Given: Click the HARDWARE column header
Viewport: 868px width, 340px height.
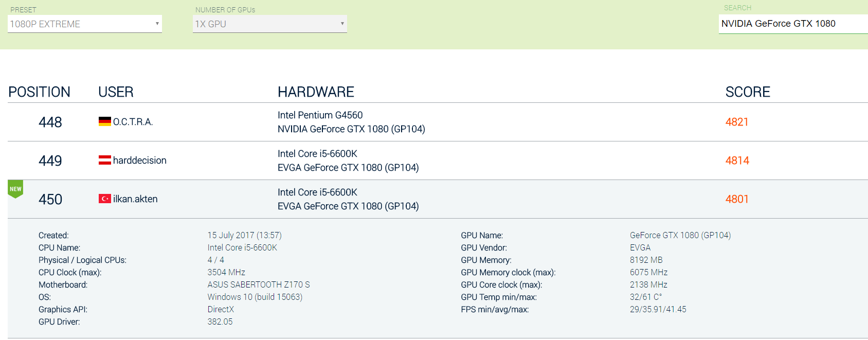Looking at the screenshot, I should click(x=316, y=92).
